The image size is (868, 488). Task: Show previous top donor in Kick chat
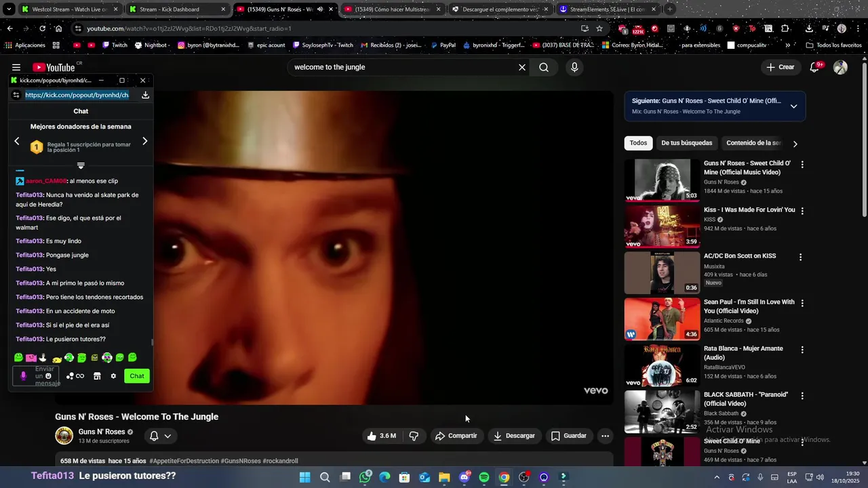(17, 141)
